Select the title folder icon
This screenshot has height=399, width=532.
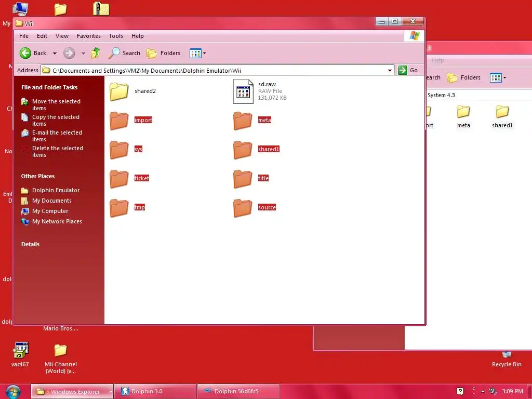click(x=242, y=179)
